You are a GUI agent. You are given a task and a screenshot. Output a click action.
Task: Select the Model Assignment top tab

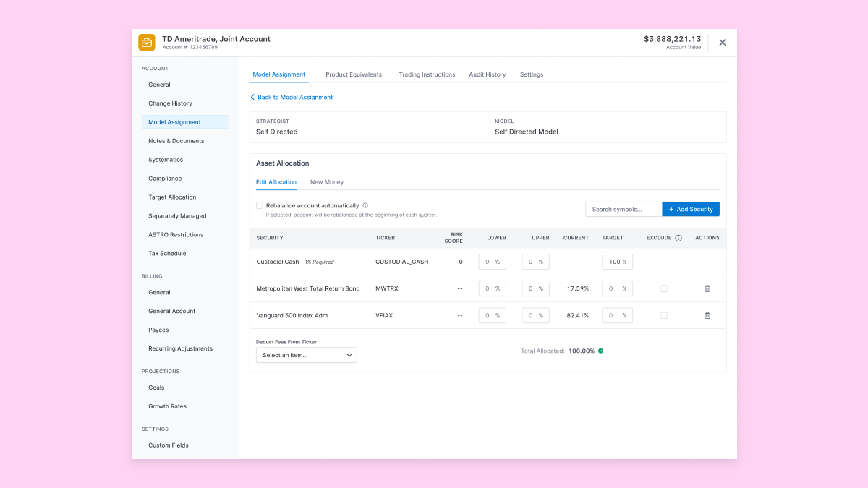coord(279,74)
